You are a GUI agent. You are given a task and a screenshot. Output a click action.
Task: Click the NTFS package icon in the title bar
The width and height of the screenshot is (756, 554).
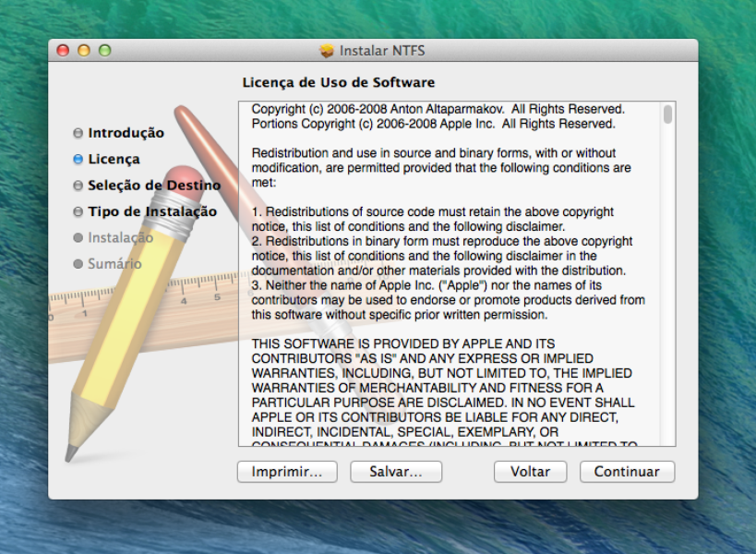point(327,51)
